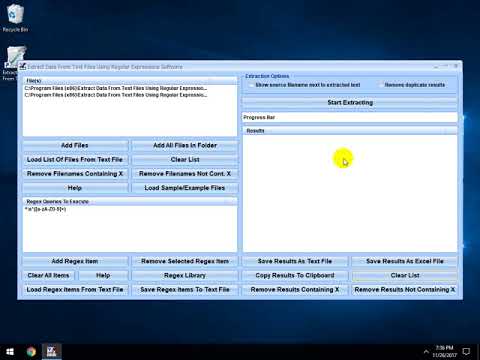Launch Google Chrome from the taskbar
This screenshot has width=480, height=360.
pos(31,352)
